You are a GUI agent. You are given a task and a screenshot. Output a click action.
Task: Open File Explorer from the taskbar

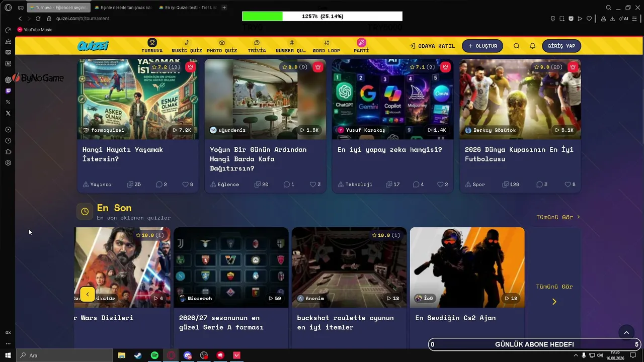pyautogui.click(x=122, y=355)
